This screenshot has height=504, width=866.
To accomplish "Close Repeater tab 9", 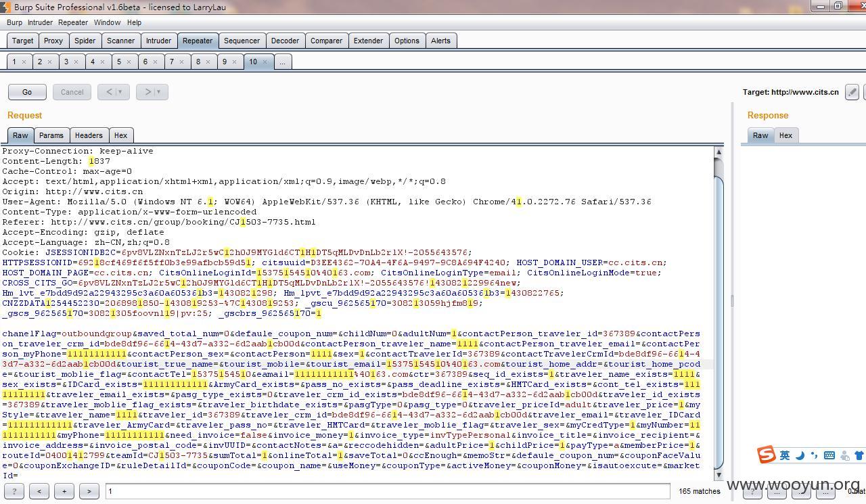I will click(234, 62).
